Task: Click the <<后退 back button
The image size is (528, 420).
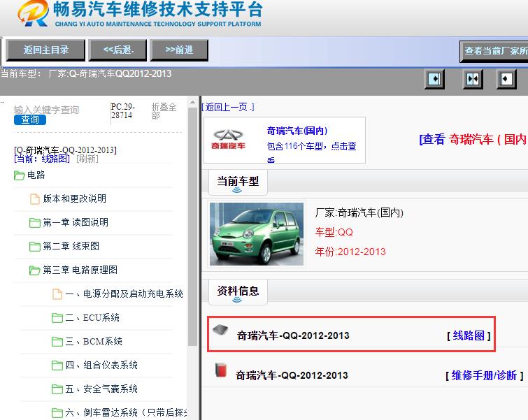Action: point(117,50)
